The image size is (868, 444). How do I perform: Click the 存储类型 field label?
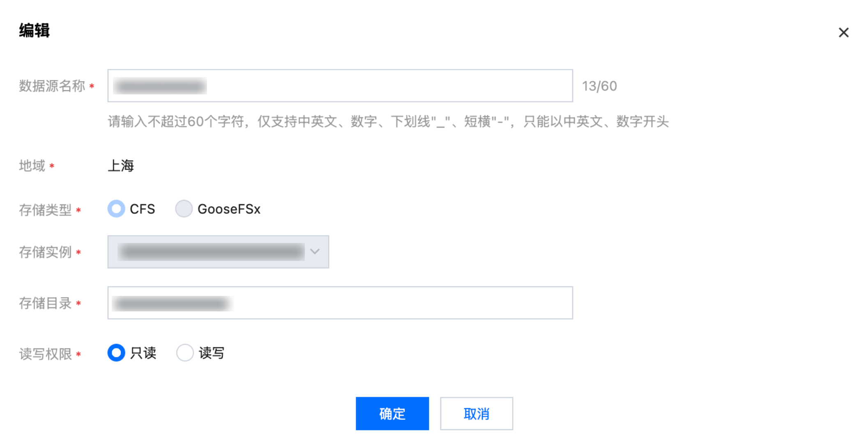pyautogui.click(x=46, y=210)
